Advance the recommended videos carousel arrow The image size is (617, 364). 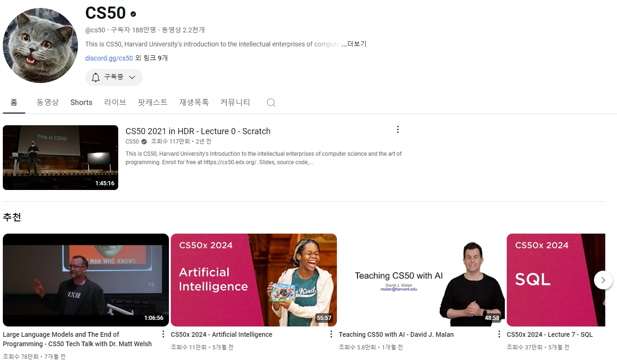(603, 280)
